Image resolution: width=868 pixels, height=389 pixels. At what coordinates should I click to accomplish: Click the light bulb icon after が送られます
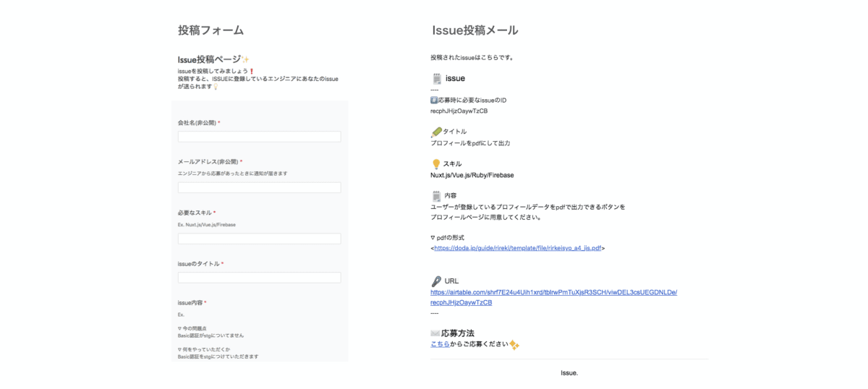click(216, 87)
